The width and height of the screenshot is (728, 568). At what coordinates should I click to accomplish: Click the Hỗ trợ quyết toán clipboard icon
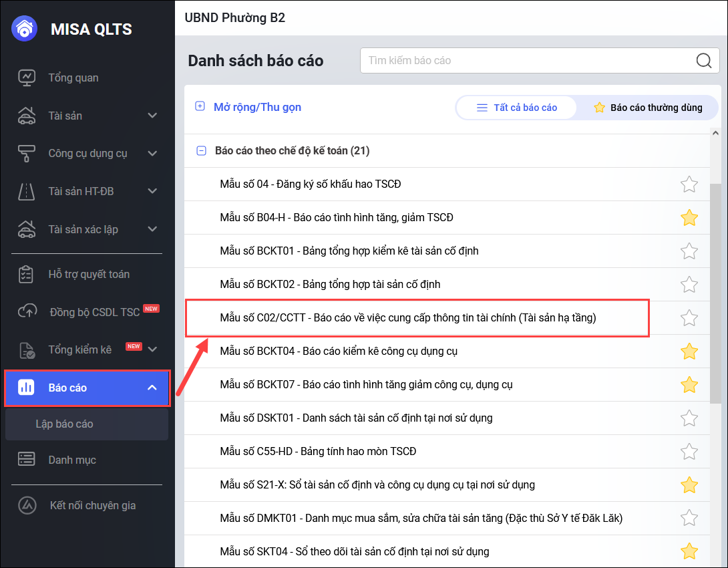(x=26, y=275)
